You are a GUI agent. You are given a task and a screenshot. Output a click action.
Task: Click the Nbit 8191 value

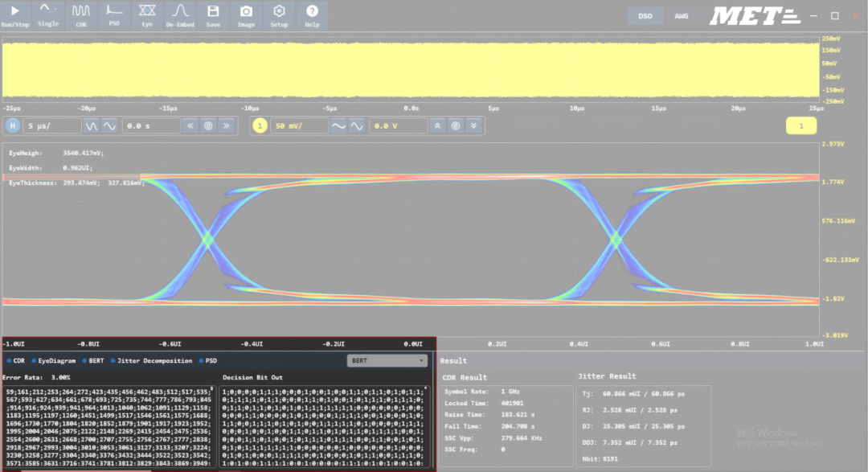610,458
